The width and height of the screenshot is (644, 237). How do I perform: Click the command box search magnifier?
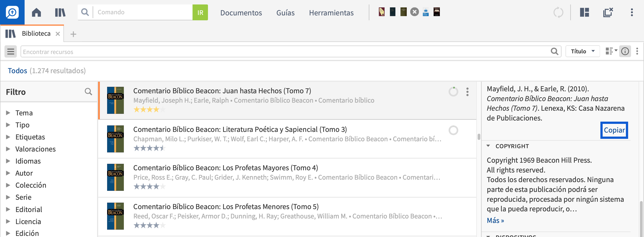[x=85, y=12]
